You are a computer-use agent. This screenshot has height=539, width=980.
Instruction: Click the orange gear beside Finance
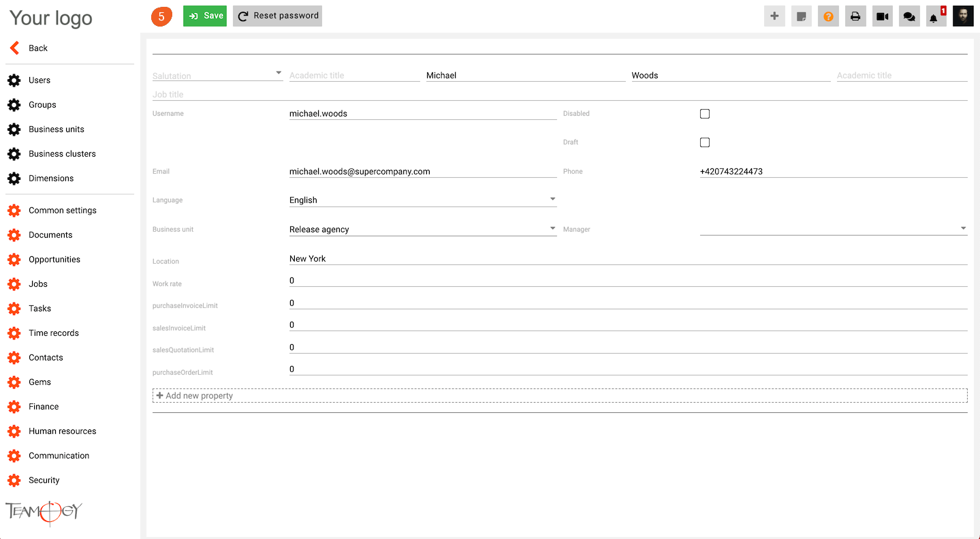[14, 407]
